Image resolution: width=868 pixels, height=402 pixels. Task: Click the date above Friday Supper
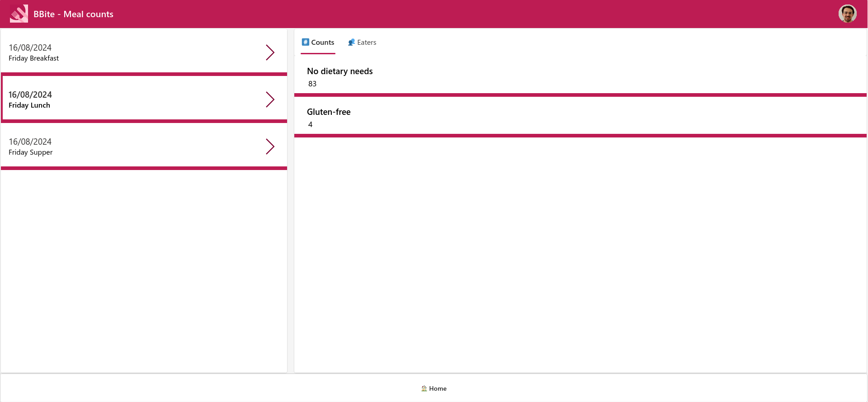(x=30, y=142)
